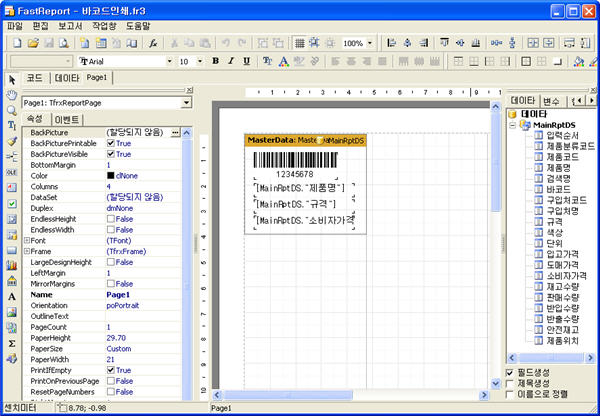Open the Page1: TfrxReportPage object selector
The width and height of the screenshot is (600, 416).
[186, 103]
